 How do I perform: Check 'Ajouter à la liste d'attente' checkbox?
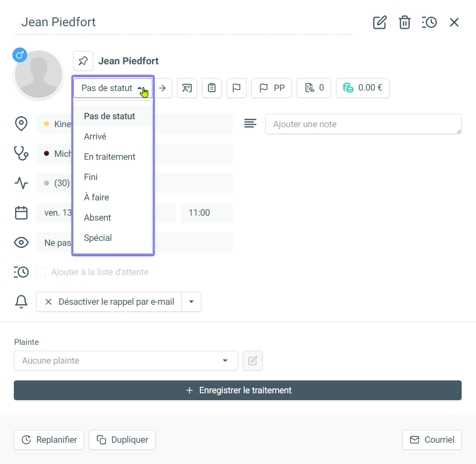point(41,272)
